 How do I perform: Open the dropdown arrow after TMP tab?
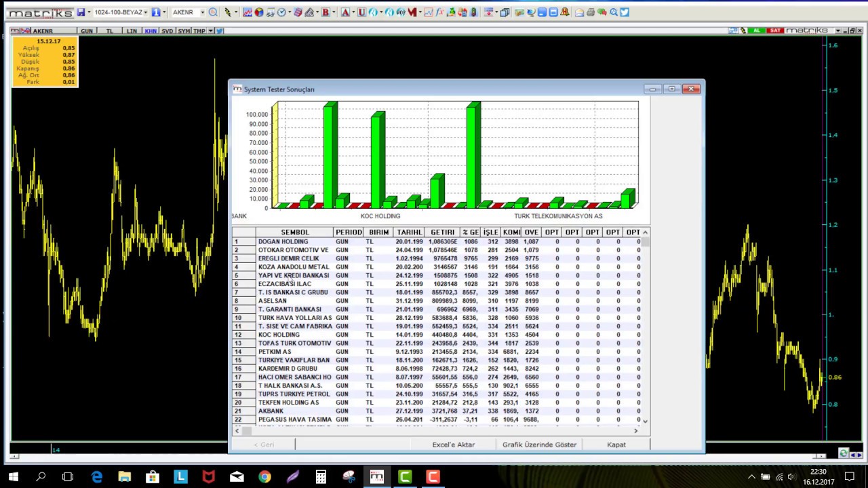[211, 31]
